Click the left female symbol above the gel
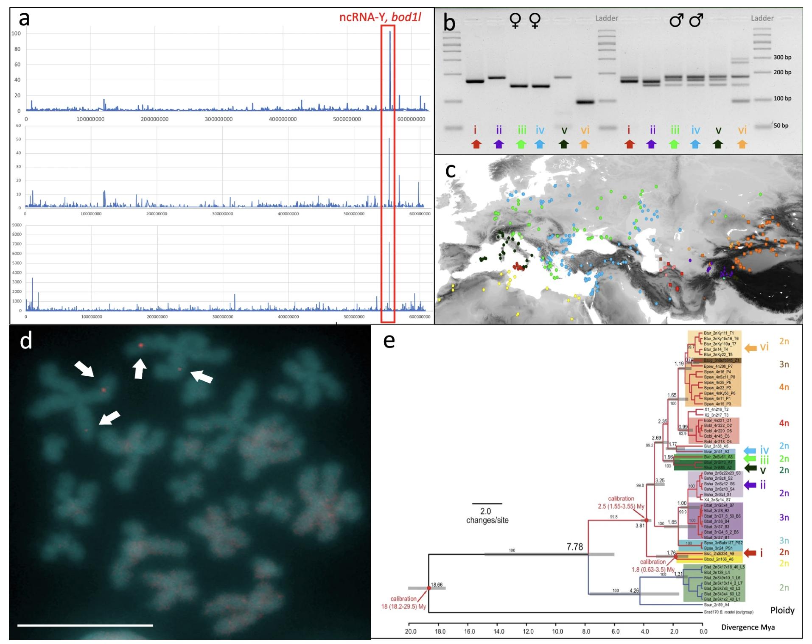Viewport: 812px width, 644px height. (515, 21)
